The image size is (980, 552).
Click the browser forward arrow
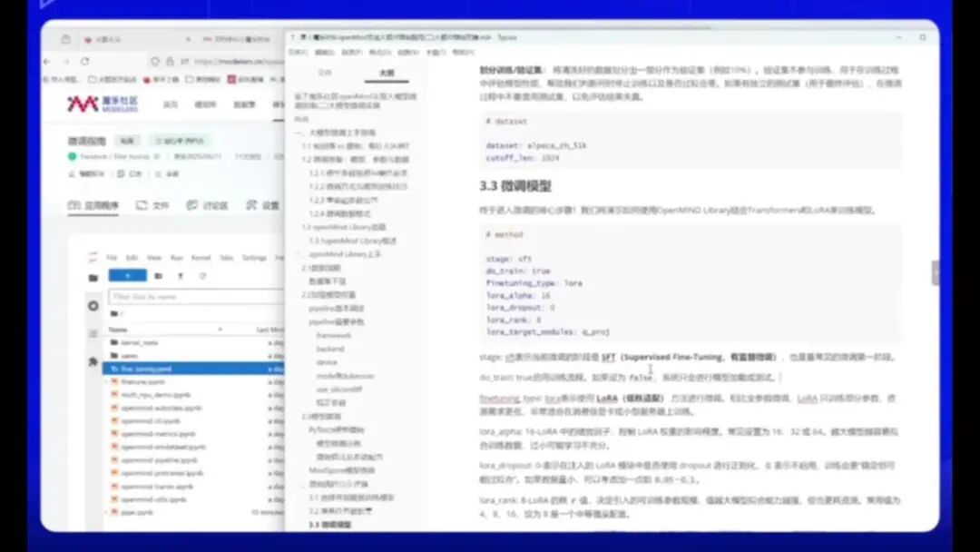point(65,61)
